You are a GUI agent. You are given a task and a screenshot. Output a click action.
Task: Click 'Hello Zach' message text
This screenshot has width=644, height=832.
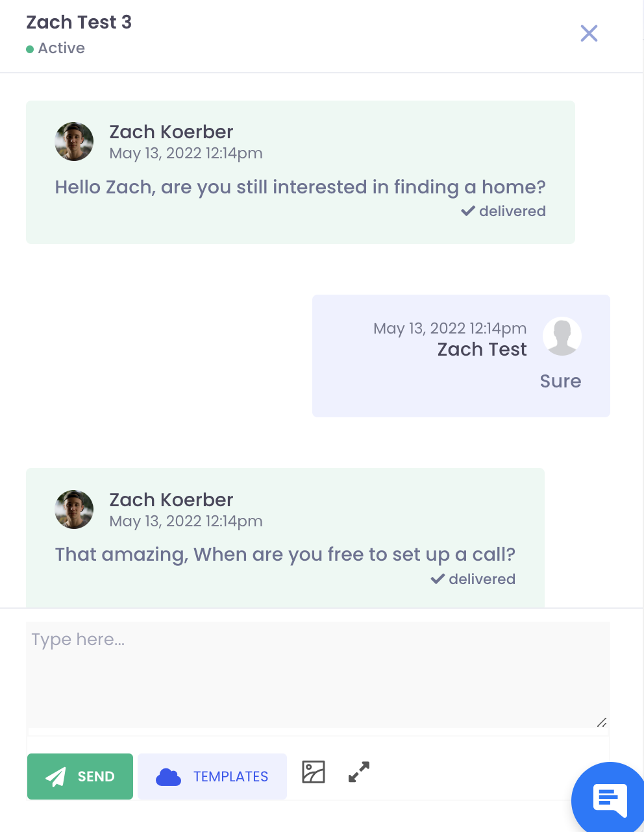click(x=300, y=187)
